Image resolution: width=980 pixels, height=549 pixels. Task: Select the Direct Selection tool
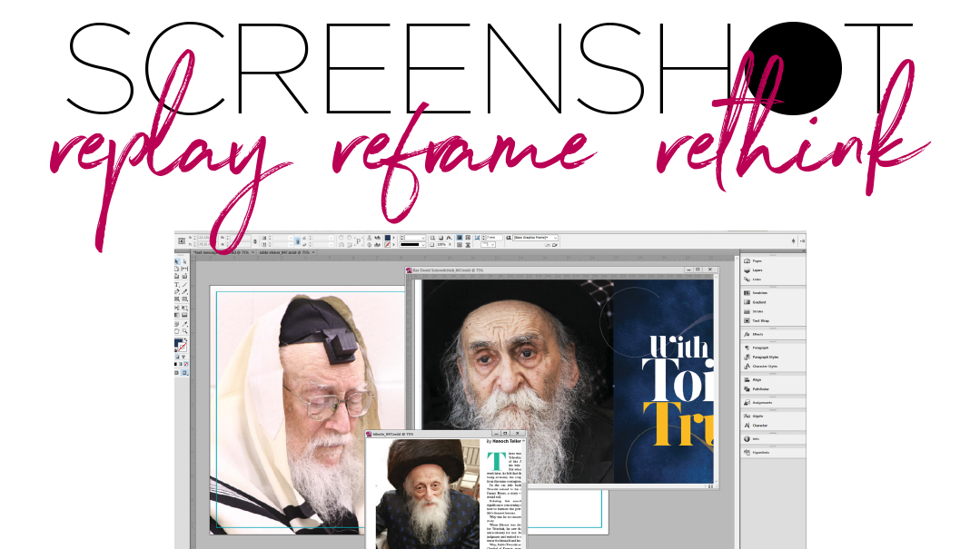(184, 261)
